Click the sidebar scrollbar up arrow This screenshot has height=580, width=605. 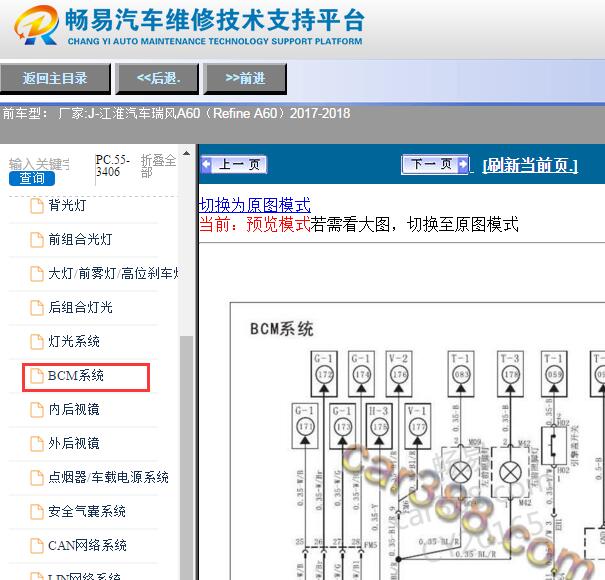pos(187,153)
